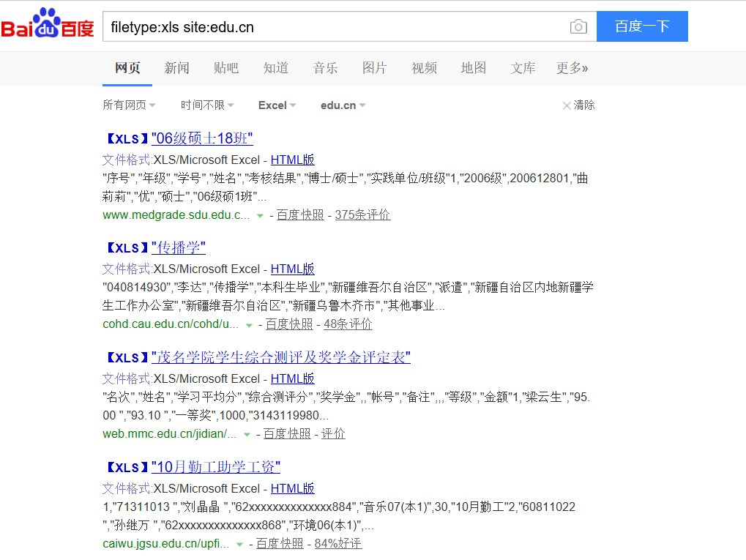
Task: Click the 【XLS】 tag on 10月勤工助学工资 result
Action: 127,468
